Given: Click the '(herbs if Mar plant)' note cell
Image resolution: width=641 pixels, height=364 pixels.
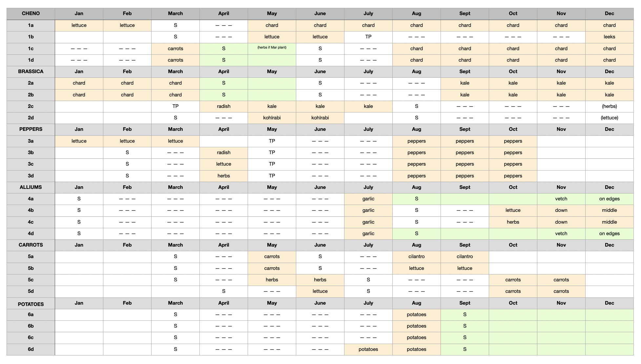Looking at the screenshot, I should pyautogui.click(x=272, y=48).
